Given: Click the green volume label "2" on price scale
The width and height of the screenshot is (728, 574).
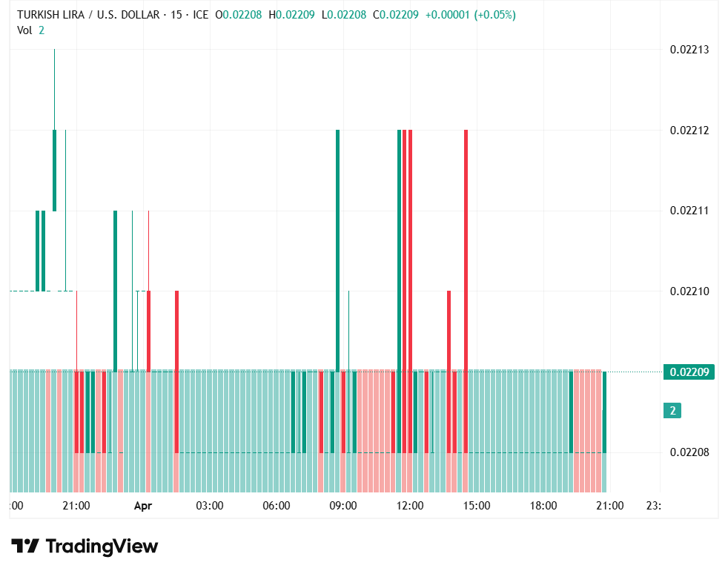Looking at the screenshot, I should (671, 411).
